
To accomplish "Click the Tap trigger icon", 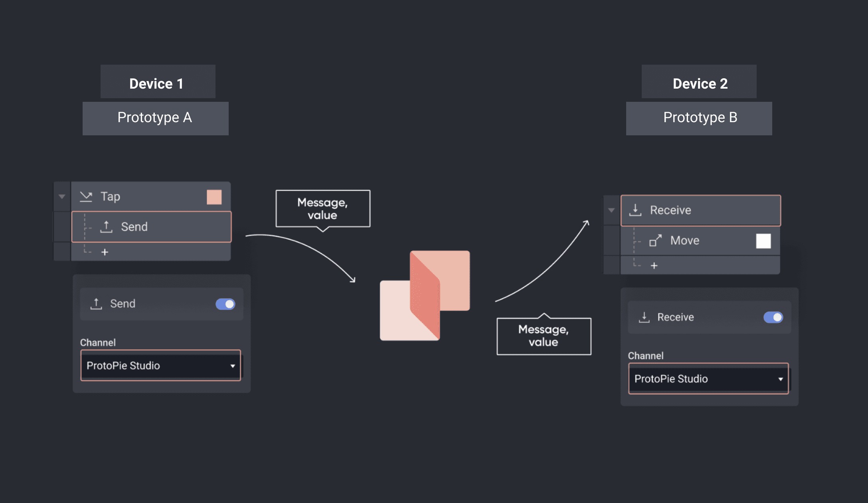I will [x=86, y=196].
